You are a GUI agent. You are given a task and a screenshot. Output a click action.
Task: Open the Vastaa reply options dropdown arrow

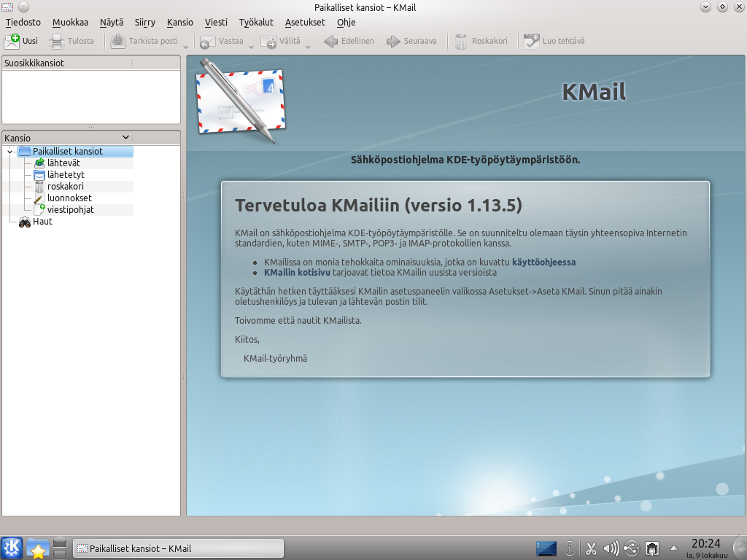(x=251, y=46)
